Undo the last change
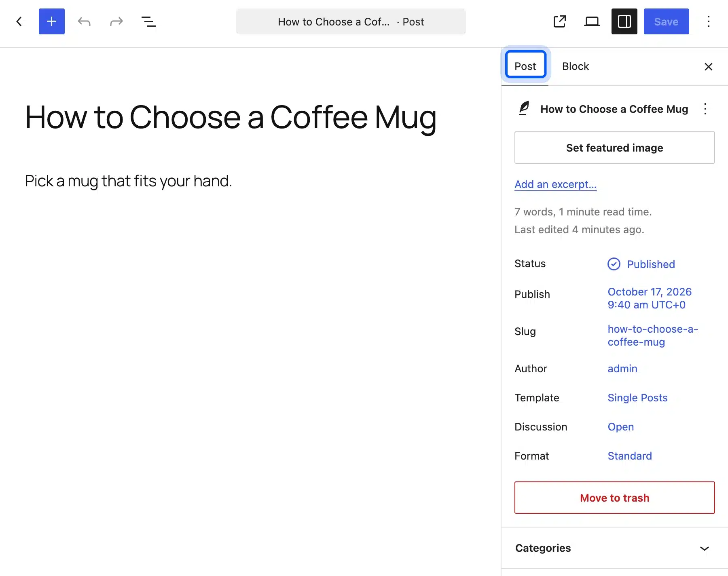This screenshot has width=728, height=576. point(84,21)
